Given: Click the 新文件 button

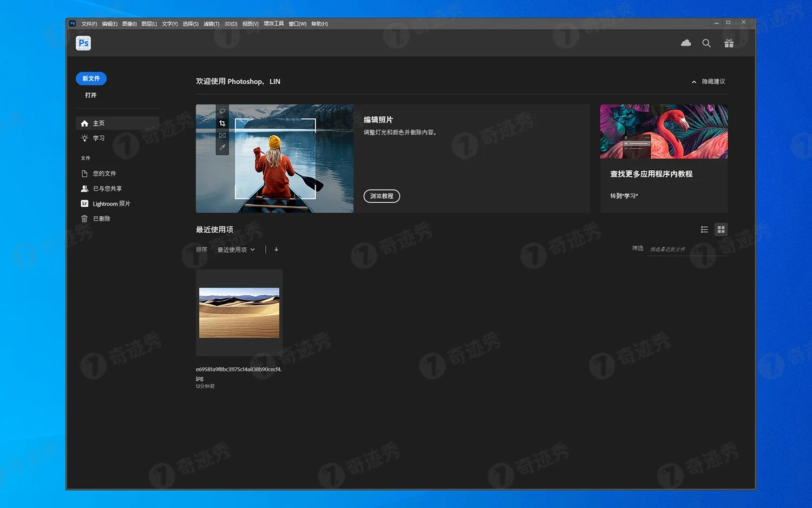Looking at the screenshot, I should coord(91,78).
